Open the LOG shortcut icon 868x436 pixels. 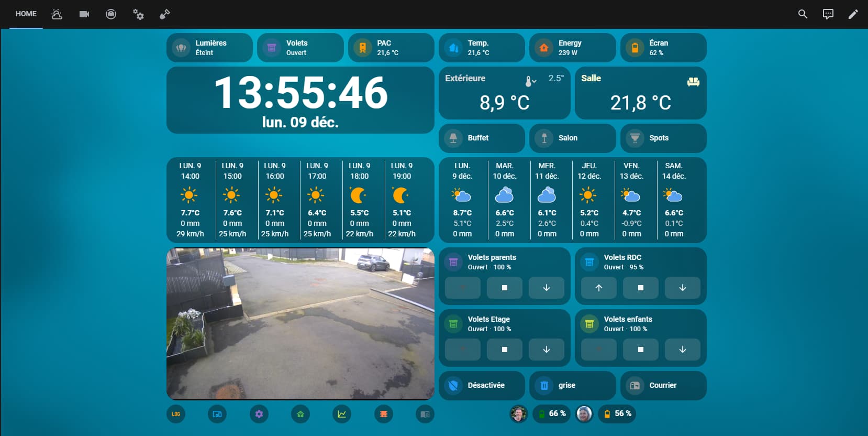(x=176, y=414)
